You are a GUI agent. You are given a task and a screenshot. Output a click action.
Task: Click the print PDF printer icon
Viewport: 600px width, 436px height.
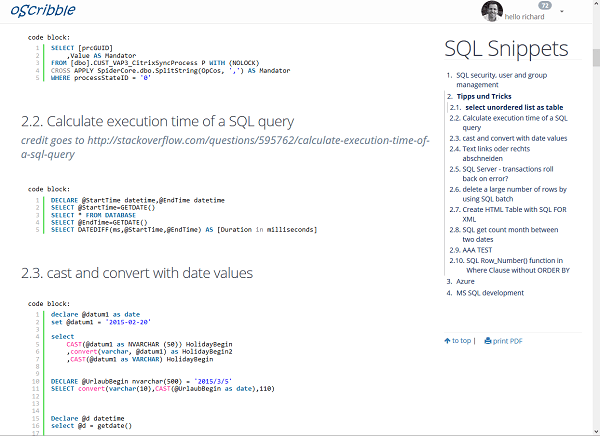[x=488, y=341]
